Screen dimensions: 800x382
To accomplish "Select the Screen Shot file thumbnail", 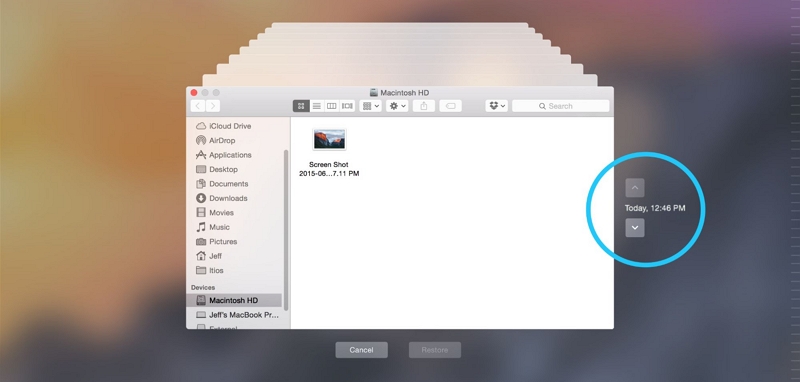I will point(329,139).
